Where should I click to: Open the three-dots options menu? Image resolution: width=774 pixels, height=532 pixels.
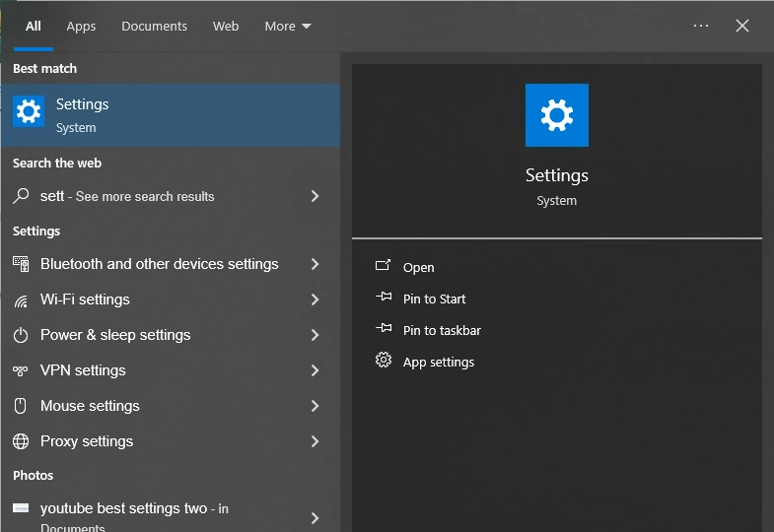coord(701,26)
